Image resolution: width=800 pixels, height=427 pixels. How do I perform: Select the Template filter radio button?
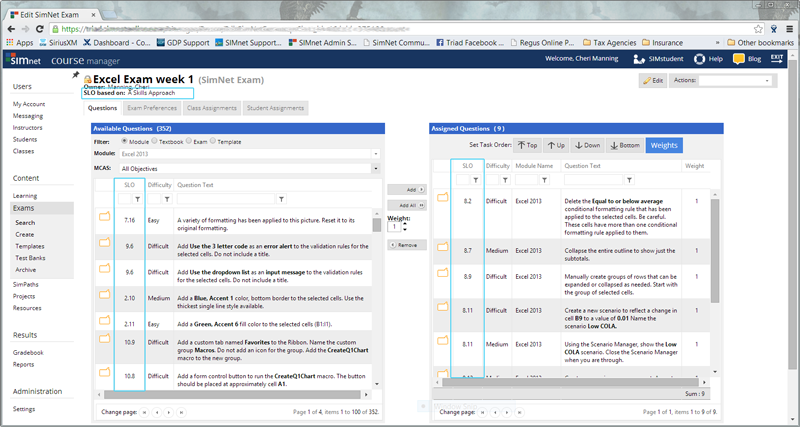[x=213, y=141]
